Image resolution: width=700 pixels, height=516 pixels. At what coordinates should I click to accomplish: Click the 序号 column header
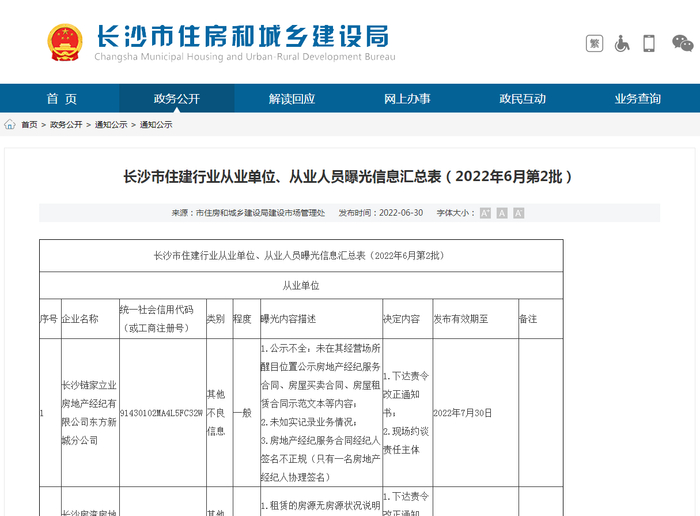49,319
